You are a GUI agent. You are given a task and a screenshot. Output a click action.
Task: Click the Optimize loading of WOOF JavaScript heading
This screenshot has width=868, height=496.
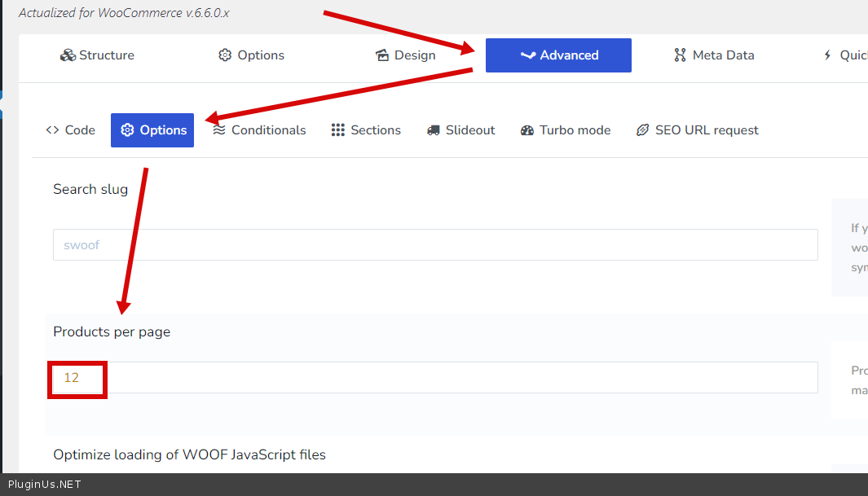click(x=189, y=454)
